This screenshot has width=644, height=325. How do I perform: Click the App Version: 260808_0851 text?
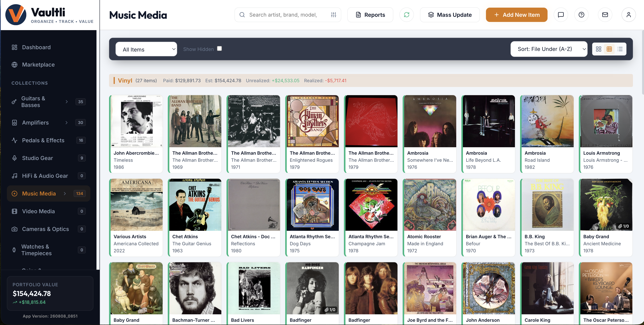(x=50, y=316)
